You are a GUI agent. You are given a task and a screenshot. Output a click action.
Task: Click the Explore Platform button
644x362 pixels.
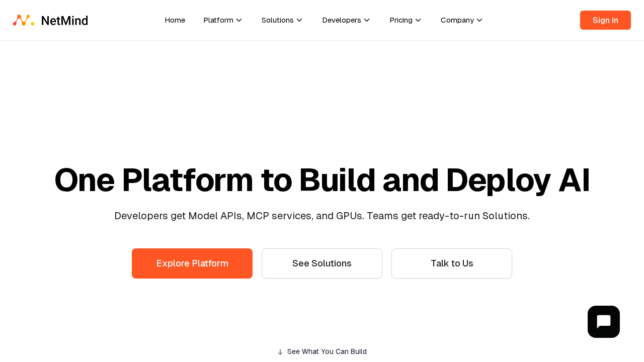click(x=192, y=262)
